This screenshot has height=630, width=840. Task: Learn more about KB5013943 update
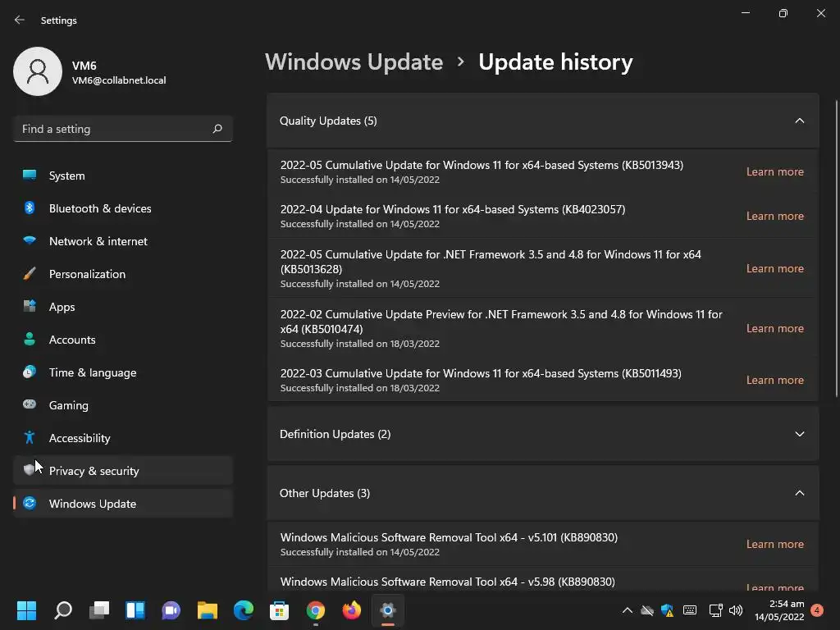tap(774, 171)
